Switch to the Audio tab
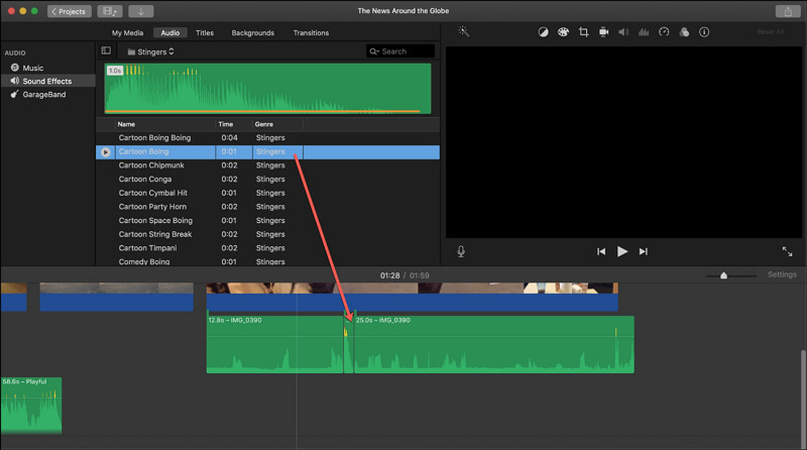The image size is (807, 450). [170, 33]
